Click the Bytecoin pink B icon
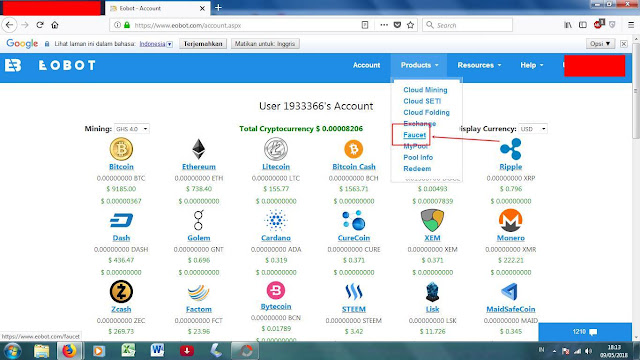The image size is (640, 360). (x=276, y=291)
